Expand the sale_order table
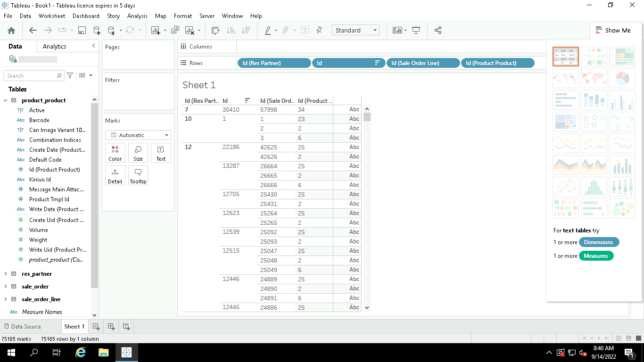The image size is (644, 362). click(x=6, y=287)
